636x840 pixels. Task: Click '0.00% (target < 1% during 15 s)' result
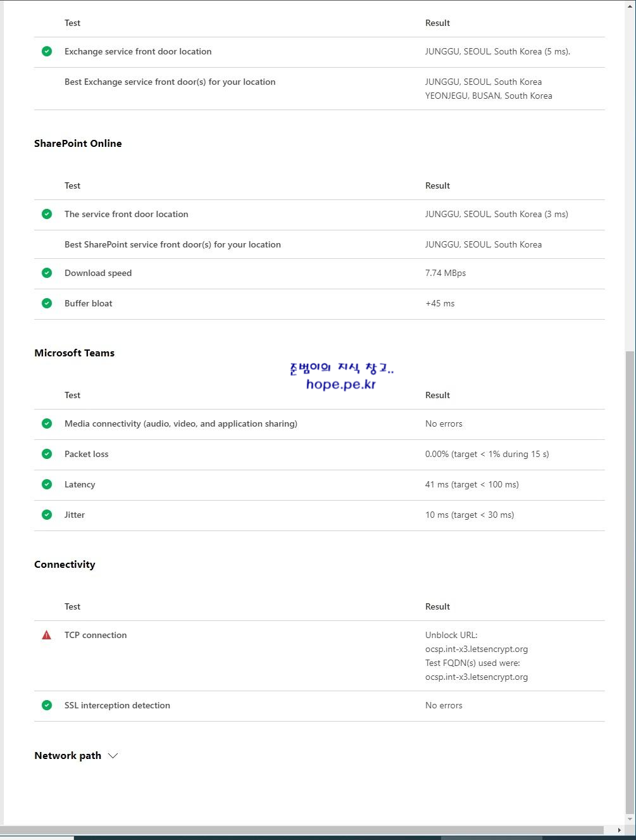(x=487, y=454)
